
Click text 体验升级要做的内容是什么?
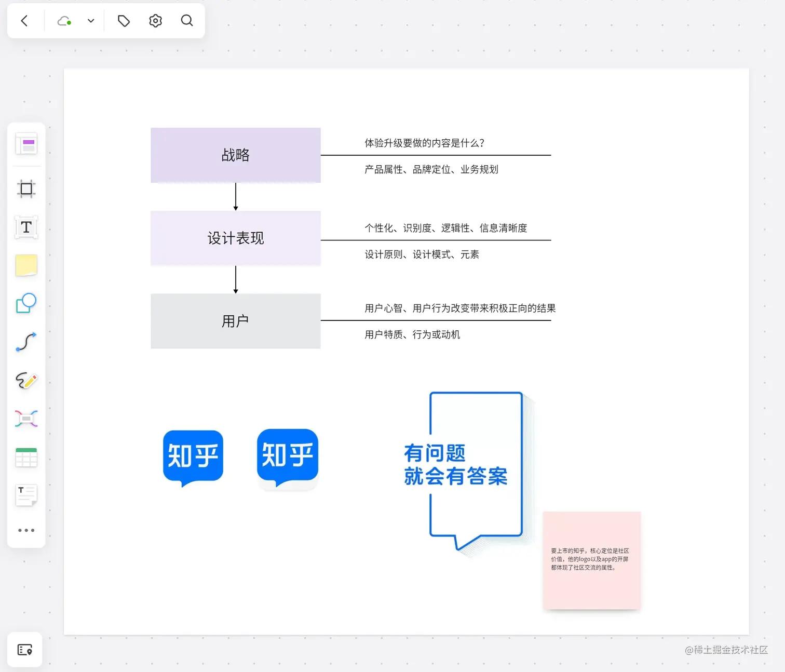[x=425, y=143]
